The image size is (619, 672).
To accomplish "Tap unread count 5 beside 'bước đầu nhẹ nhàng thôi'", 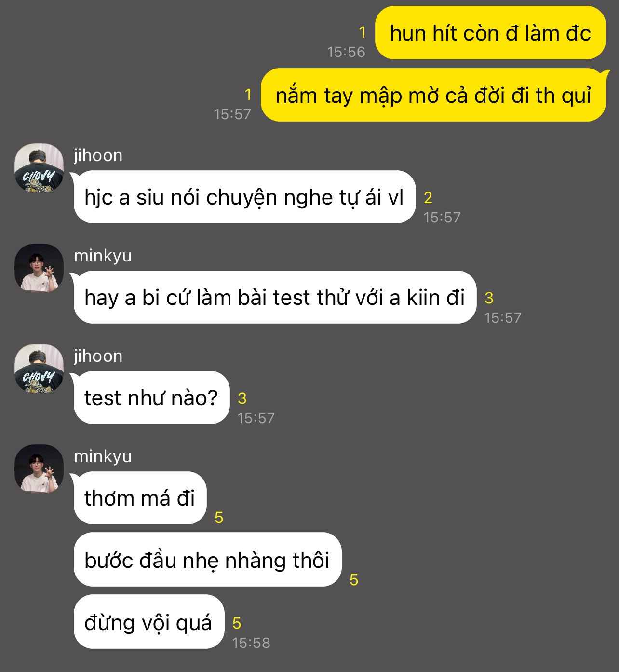I will tap(354, 579).
